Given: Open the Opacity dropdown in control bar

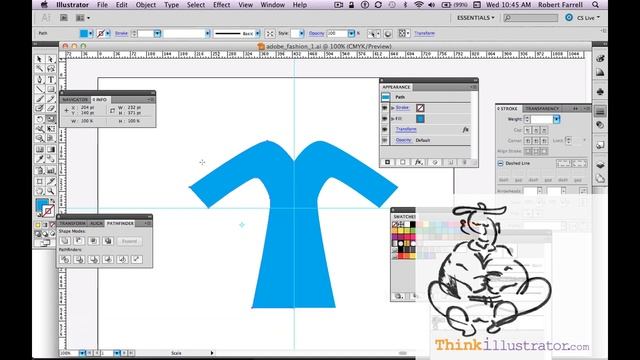Looking at the screenshot, I should (351, 33).
